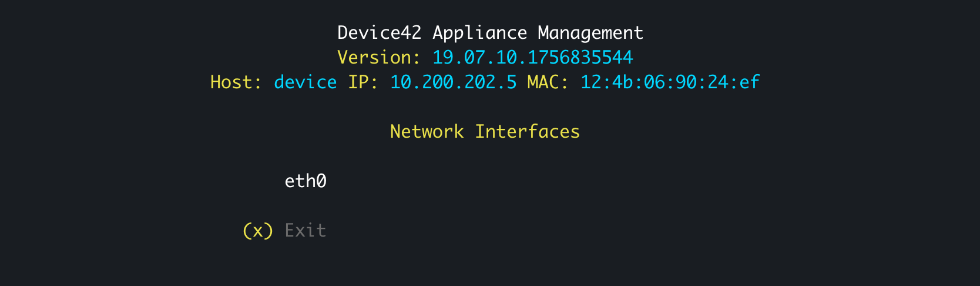Viewport: 980px width, 286px height.
Task: Click the hostname value "device"
Action: (x=306, y=82)
